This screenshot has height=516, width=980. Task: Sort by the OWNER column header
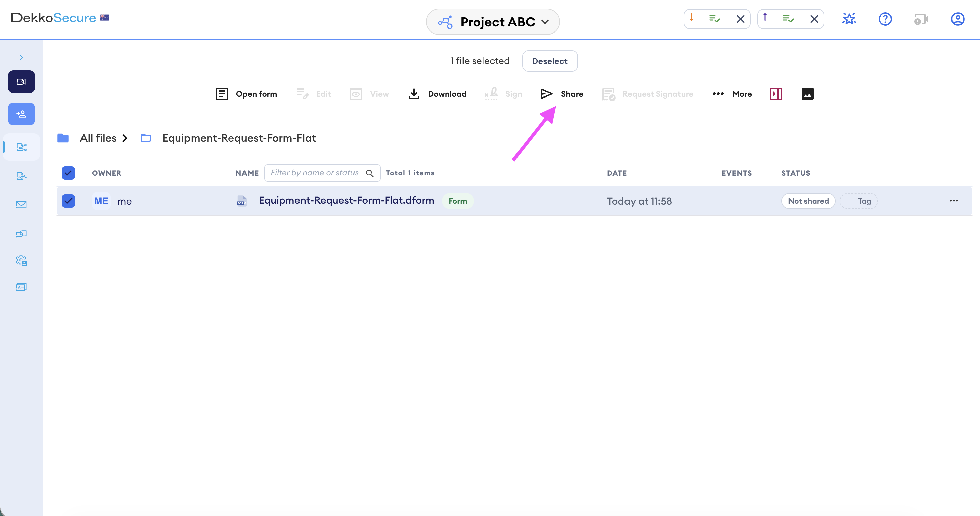click(107, 173)
